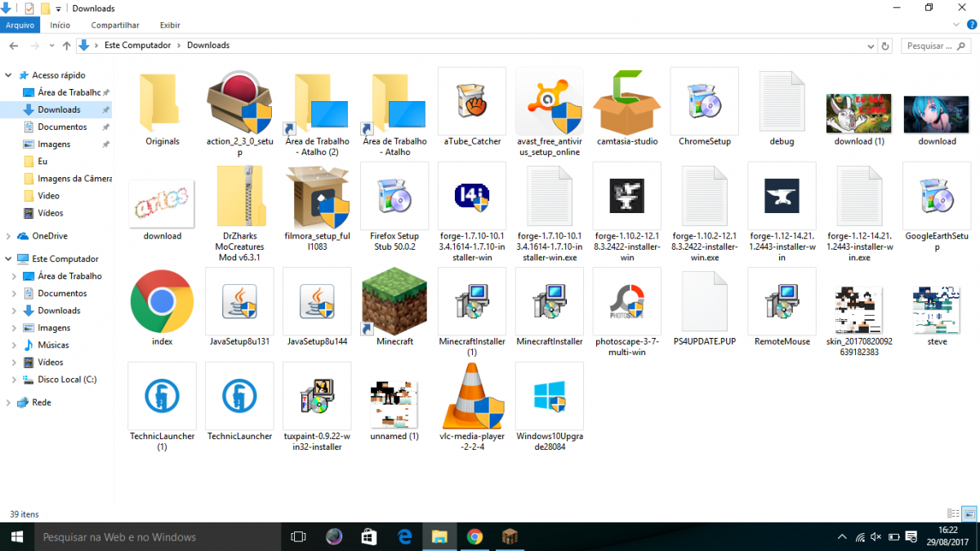The height and width of the screenshot is (551, 980).
Task: Select the steve skin image thumbnail
Action: tap(937, 310)
